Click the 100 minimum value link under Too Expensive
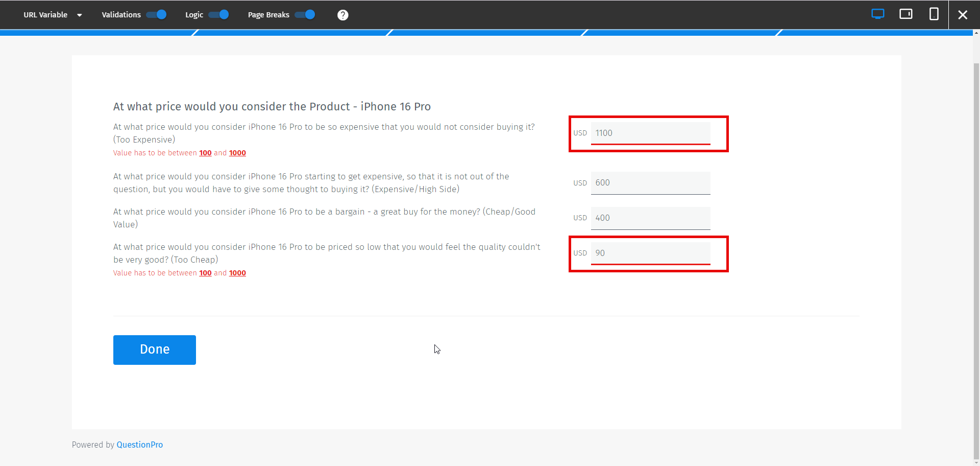980x466 pixels. [x=205, y=152]
